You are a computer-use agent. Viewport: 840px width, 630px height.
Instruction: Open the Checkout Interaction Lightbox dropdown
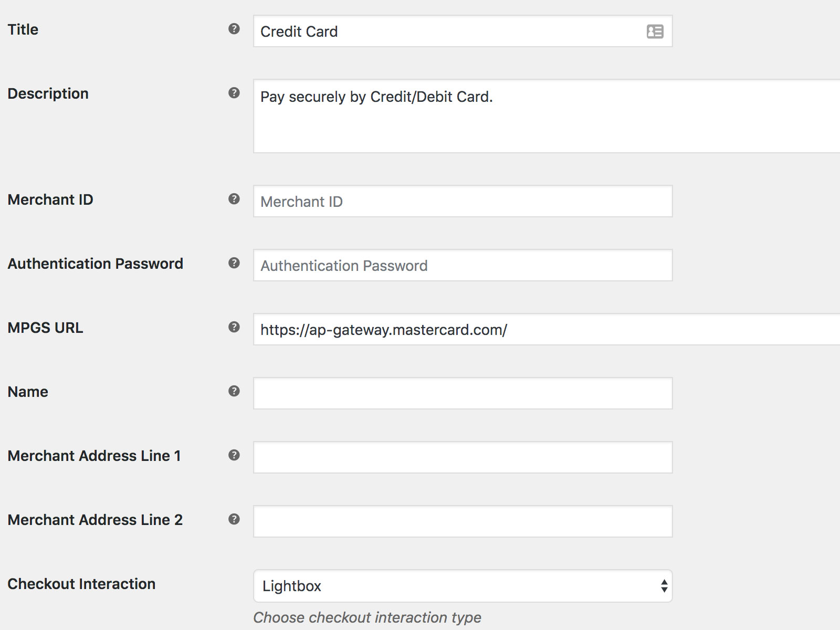coord(463,586)
